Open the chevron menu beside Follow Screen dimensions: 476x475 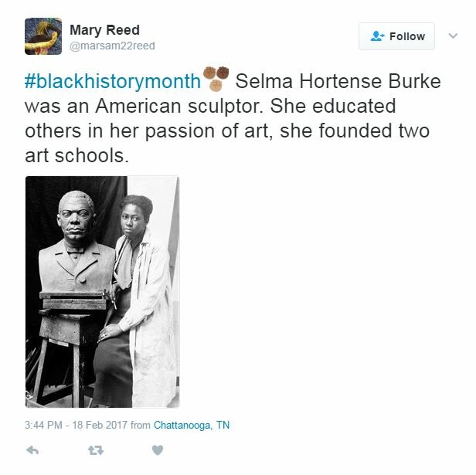click(x=453, y=36)
